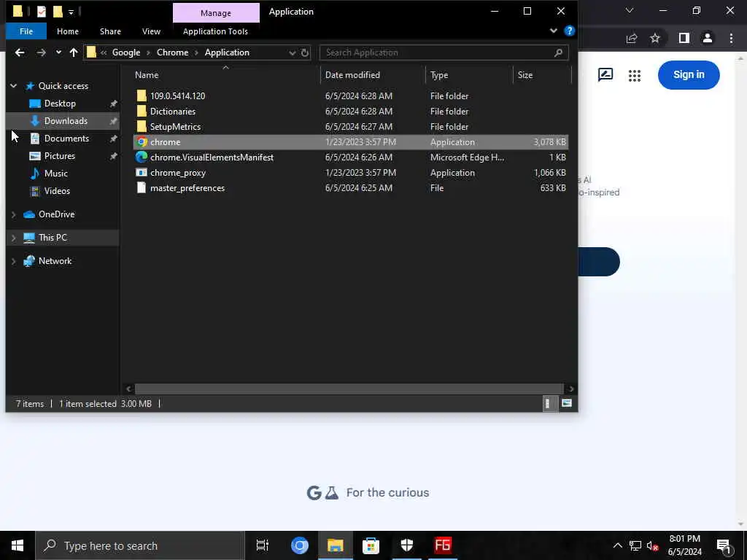The height and width of the screenshot is (560, 747).
Task: Open the FG app on taskbar
Action: [443, 545]
